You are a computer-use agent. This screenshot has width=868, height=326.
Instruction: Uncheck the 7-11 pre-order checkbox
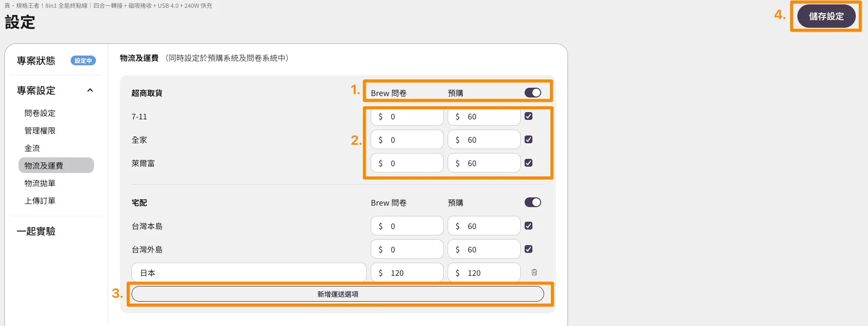coord(528,116)
